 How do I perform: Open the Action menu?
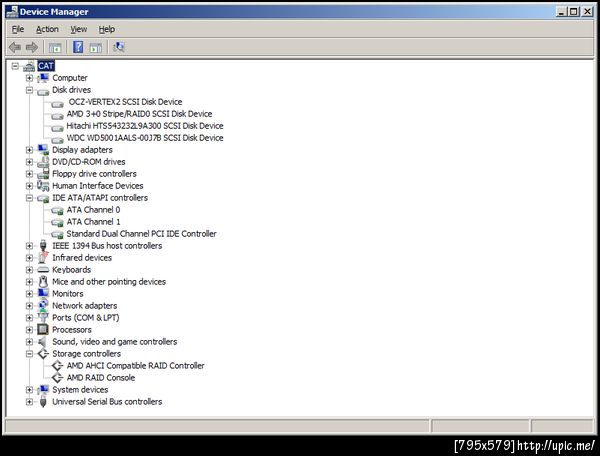[x=47, y=29]
